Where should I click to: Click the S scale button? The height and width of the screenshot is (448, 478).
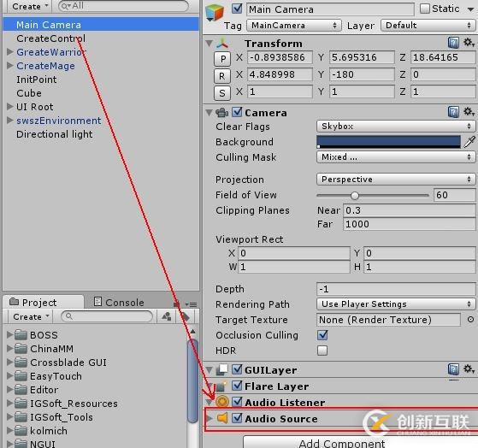pyautogui.click(x=222, y=92)
